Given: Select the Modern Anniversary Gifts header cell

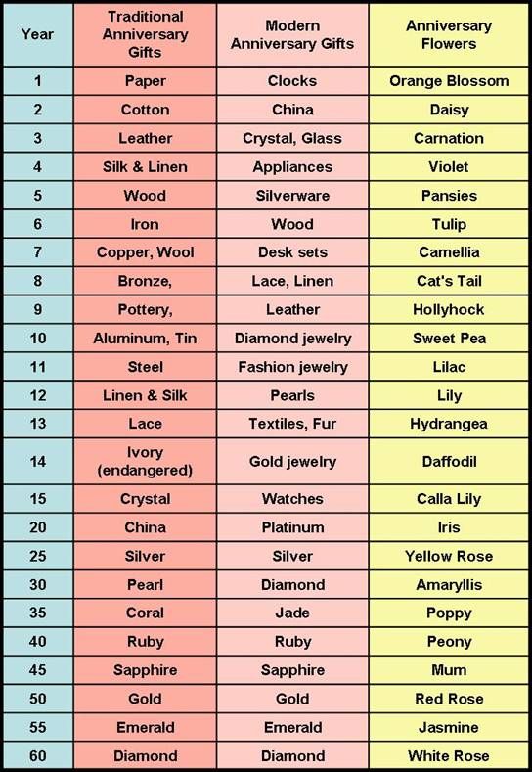Looking at the screenshot, I should (x=292, y=35).
